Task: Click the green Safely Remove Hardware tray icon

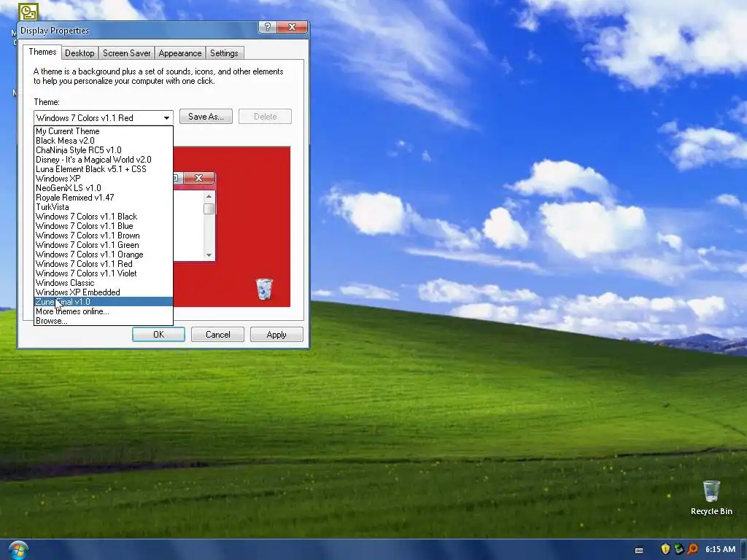Action: point(679,549)
